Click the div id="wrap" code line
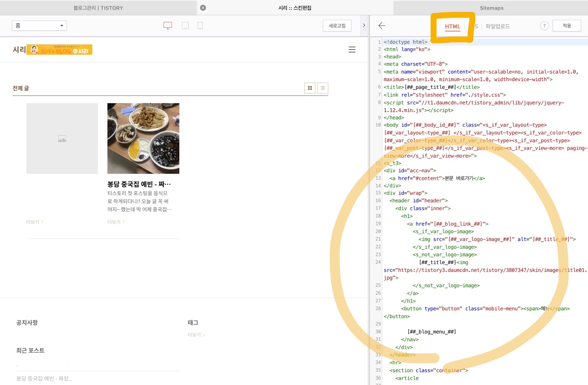The width and height of the screenshot is (588, 385). (x=405, y=193)
